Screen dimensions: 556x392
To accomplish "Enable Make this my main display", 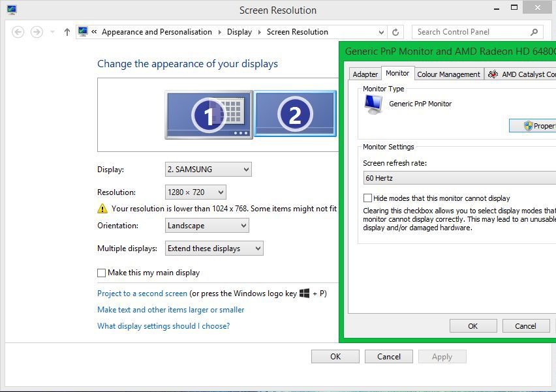I will point(101,273).
